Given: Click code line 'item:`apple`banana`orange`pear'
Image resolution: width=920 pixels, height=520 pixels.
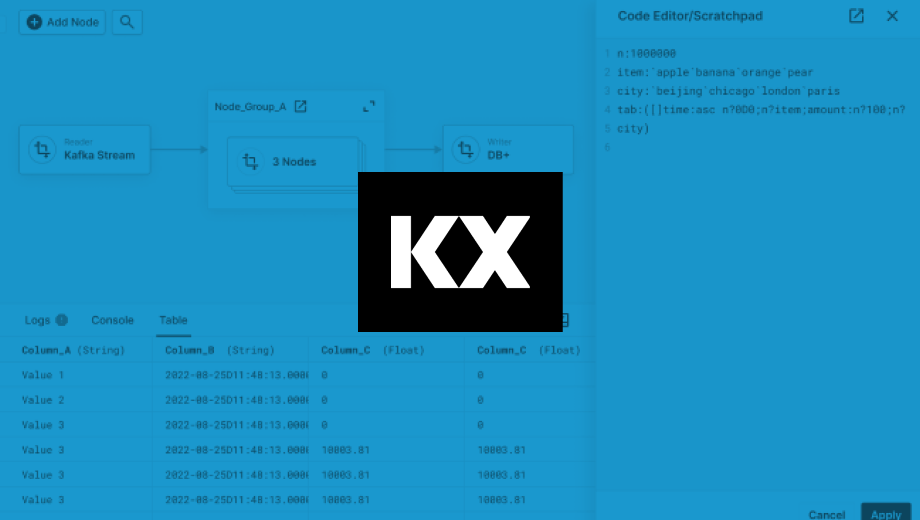Looking at the screenshot, I should pos(715,72).
